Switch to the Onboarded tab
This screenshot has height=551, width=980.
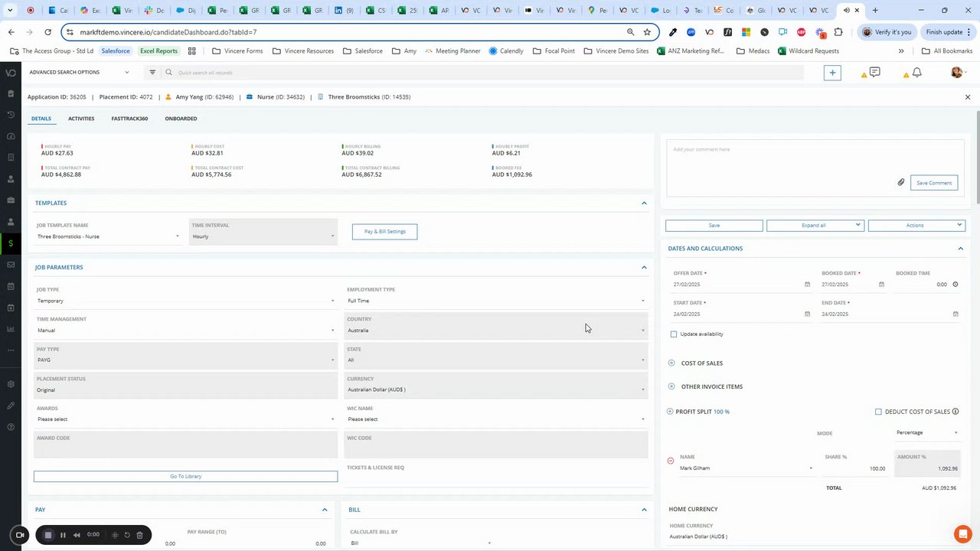(x=181, y=119)
